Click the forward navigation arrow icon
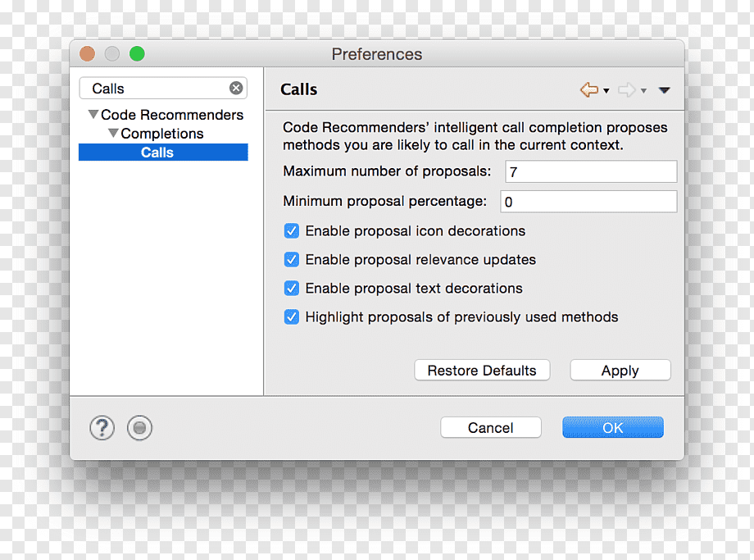The width and height of the screenshot is (754, 560). click(x=627, y=90)
